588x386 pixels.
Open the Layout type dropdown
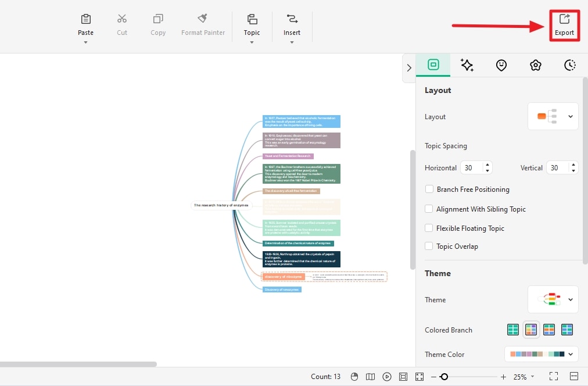click(553, 116)
